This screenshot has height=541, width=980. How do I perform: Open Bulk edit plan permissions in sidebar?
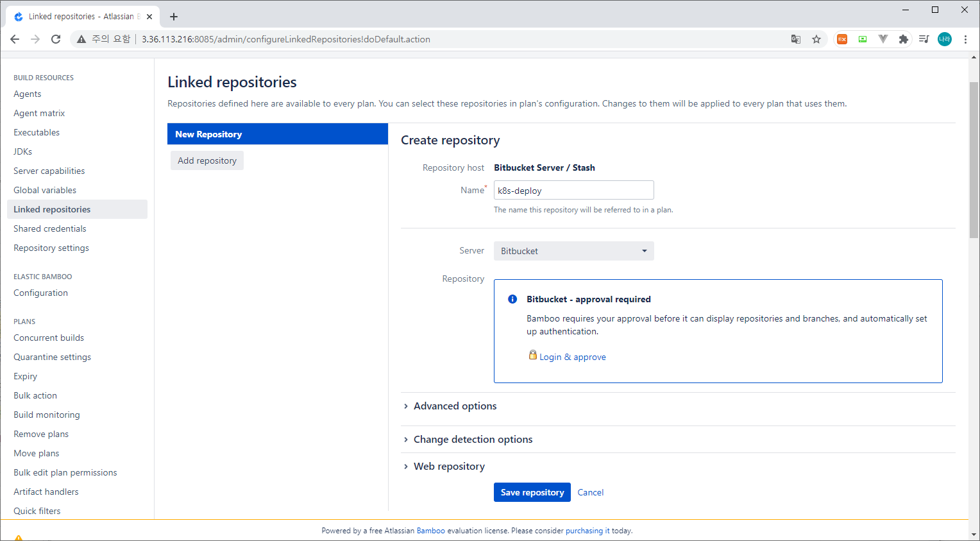[x=65, y=472]
